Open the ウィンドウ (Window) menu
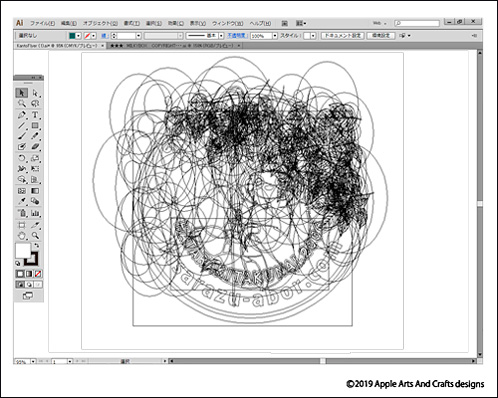 click(x=228, y=23)
